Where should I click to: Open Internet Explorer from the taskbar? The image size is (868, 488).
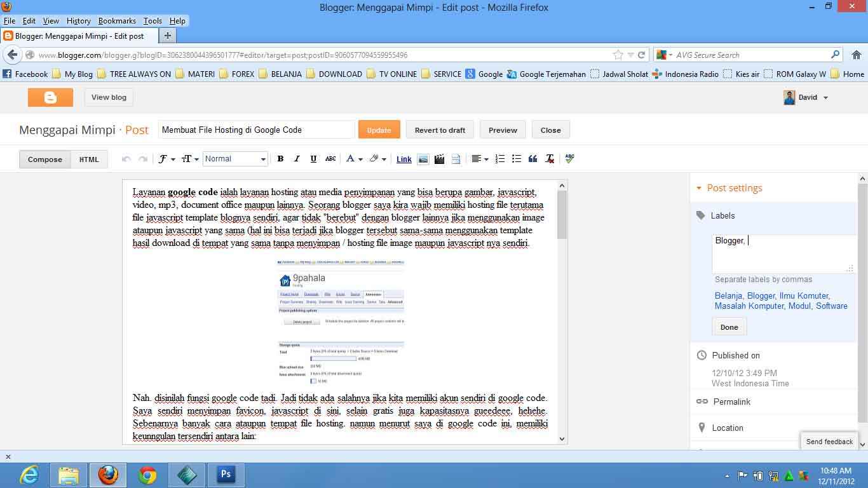click(x=29, y=475)
